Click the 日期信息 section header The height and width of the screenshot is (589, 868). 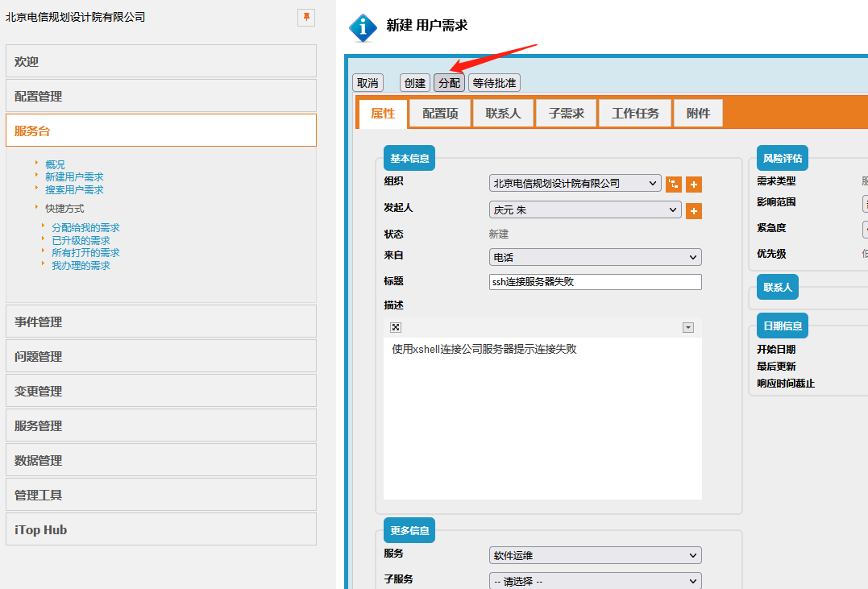point(783,326)
